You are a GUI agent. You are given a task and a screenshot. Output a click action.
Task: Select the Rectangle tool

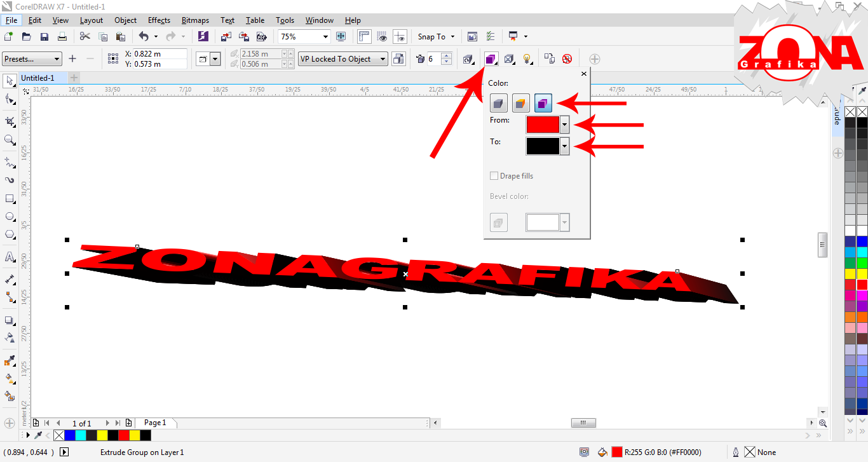click(x=10, y=199)
